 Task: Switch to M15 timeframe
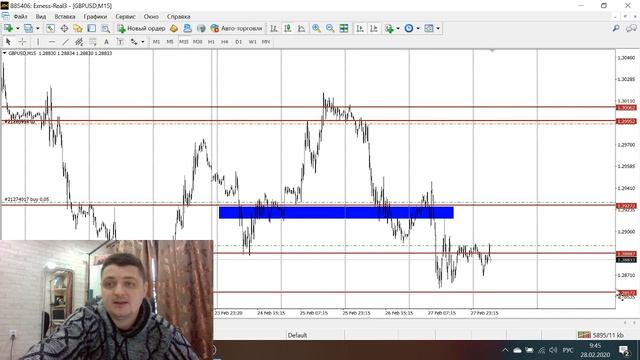(x=184, y=42)
